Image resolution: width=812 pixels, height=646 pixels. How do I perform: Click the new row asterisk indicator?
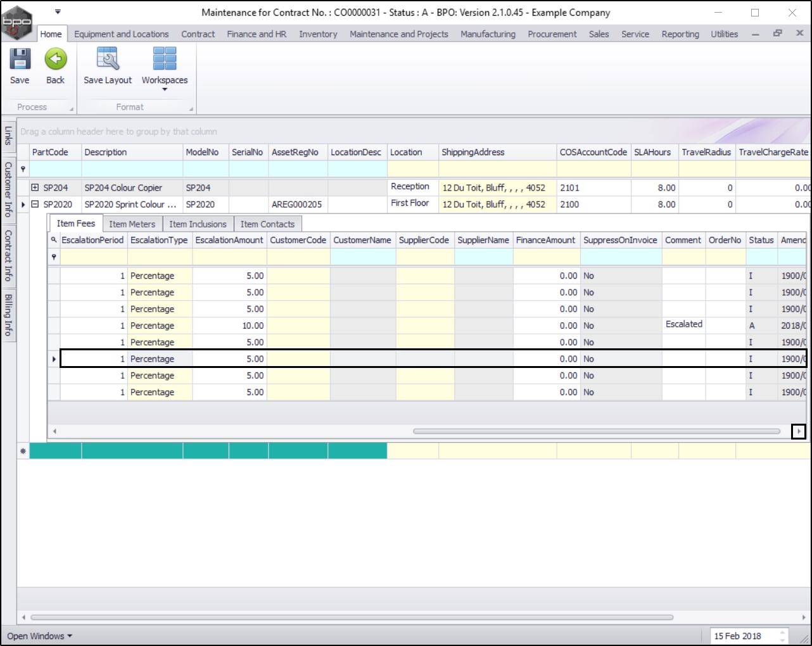(x=23, y=451)
